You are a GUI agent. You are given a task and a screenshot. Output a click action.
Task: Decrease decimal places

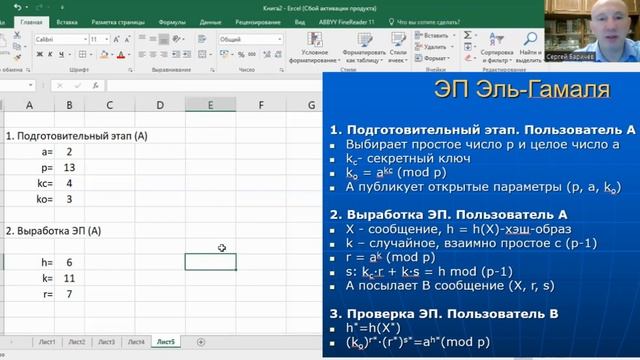(x=278, y=54)
